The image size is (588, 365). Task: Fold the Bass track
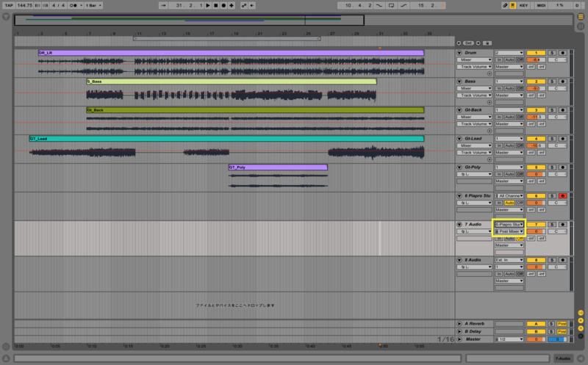coord(459,82)
